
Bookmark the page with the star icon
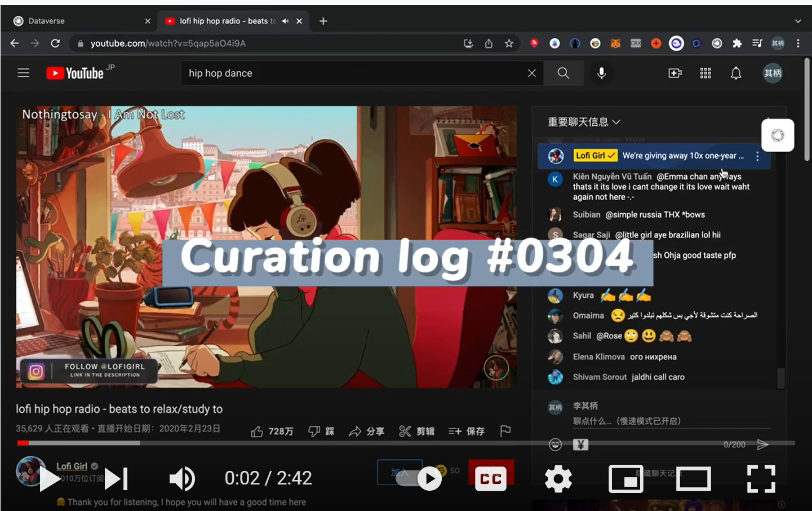tap(509, 43)
